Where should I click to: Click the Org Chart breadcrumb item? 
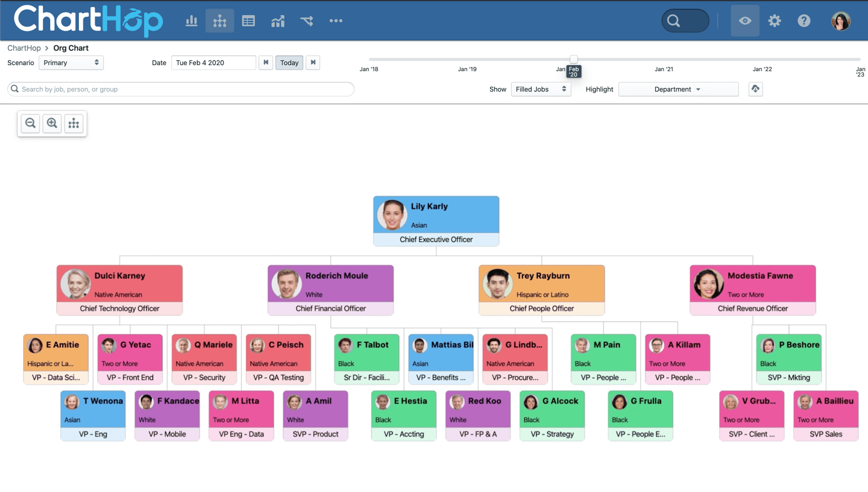coord(71,48)
